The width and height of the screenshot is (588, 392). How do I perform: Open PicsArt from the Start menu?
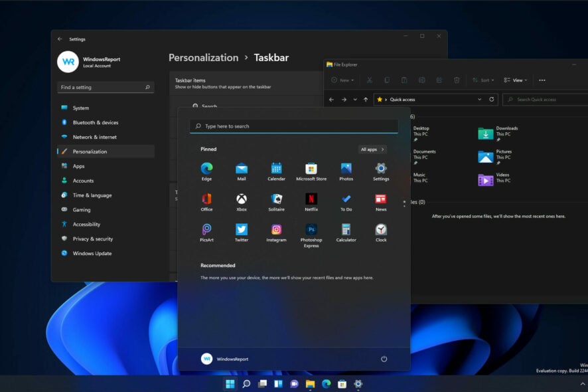coord(206,231)
